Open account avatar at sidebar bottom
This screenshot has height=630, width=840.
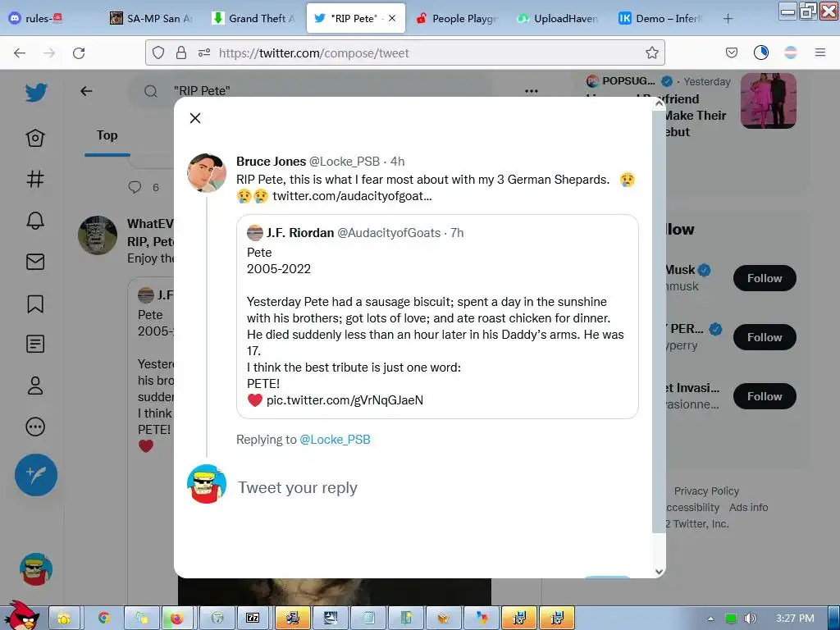36,569
